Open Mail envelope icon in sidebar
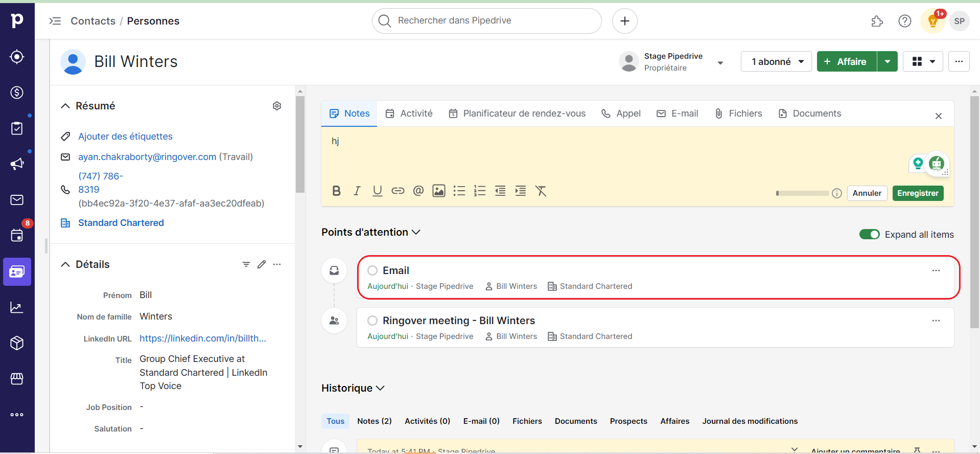This screenshot has width=980, height=454. [17, 200]
